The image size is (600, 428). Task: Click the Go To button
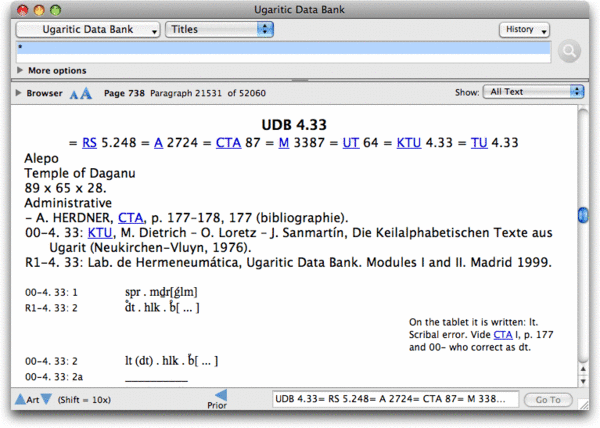548,400
